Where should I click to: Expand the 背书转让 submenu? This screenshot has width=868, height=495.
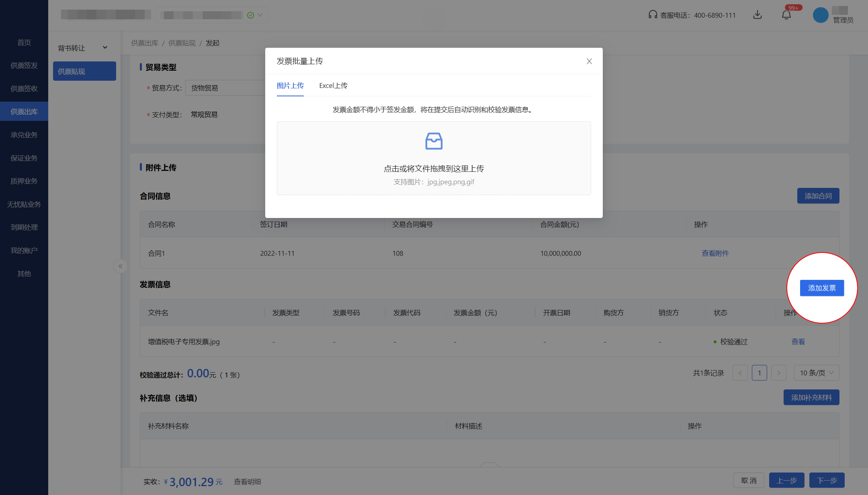(x=84, y=48)
